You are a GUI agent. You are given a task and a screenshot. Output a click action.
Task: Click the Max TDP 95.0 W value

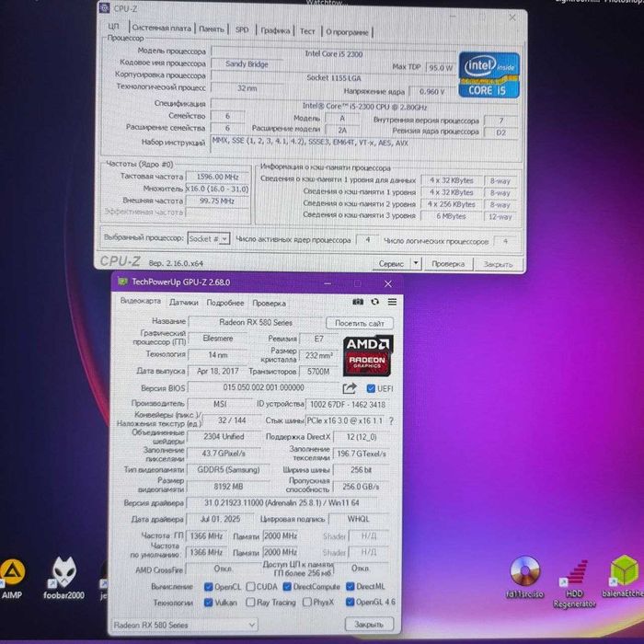click(441, 67)
